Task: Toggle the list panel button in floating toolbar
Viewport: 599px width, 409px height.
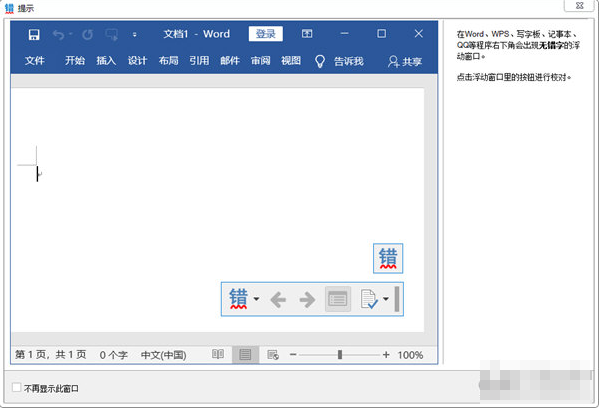Action: pyautogui.click(x=338, y=299)
